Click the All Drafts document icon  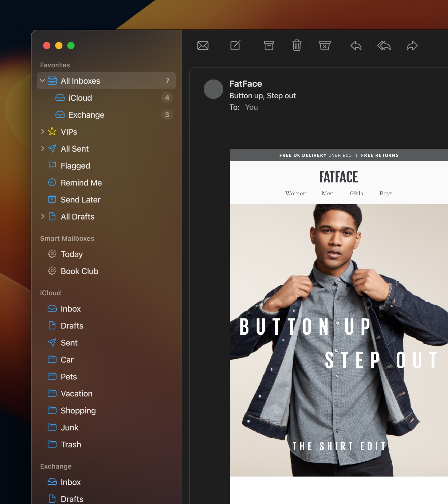[x=52, y=216]
